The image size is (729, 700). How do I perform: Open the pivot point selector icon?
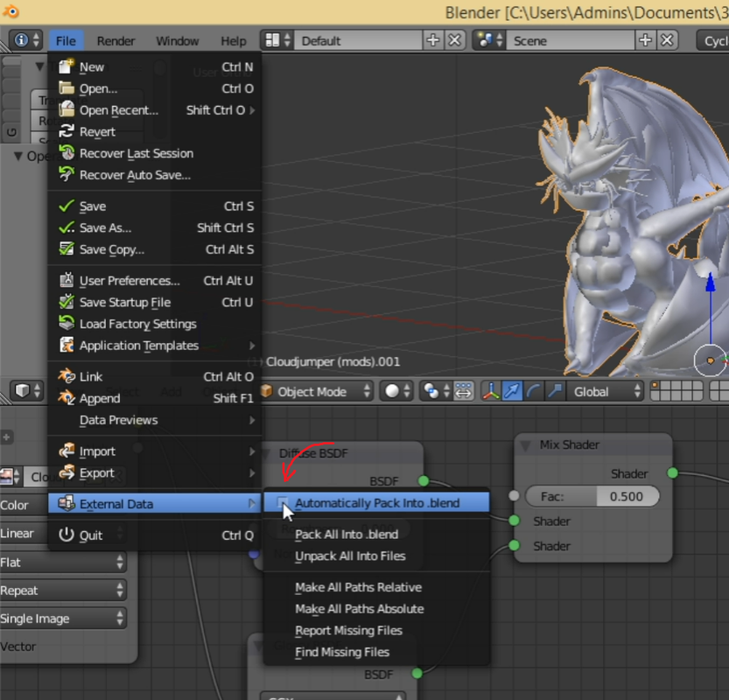tap(435, 391)
